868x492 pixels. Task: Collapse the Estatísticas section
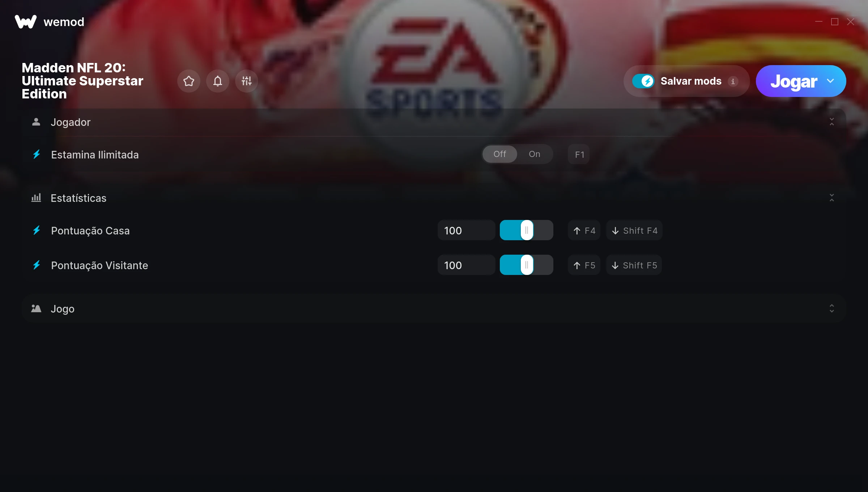click(x=832, y=198)
